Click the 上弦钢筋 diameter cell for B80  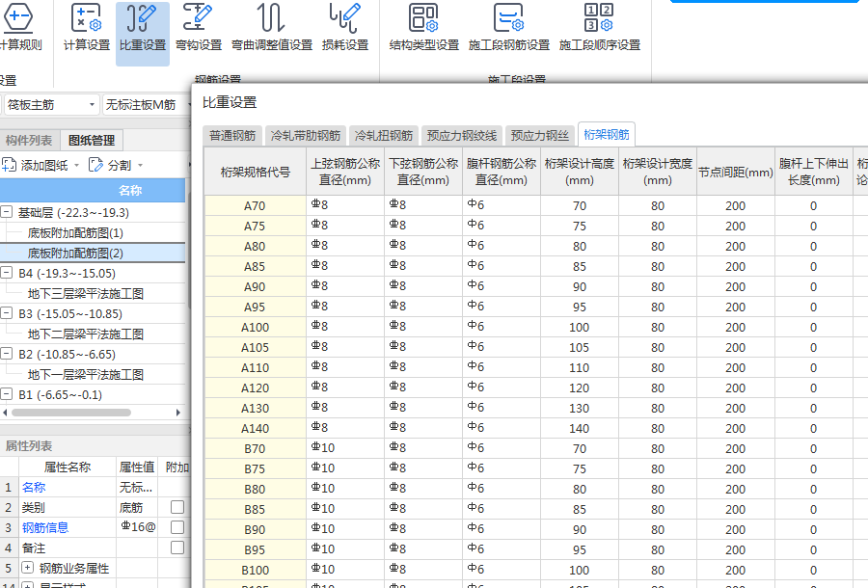[x=345, y=489]
